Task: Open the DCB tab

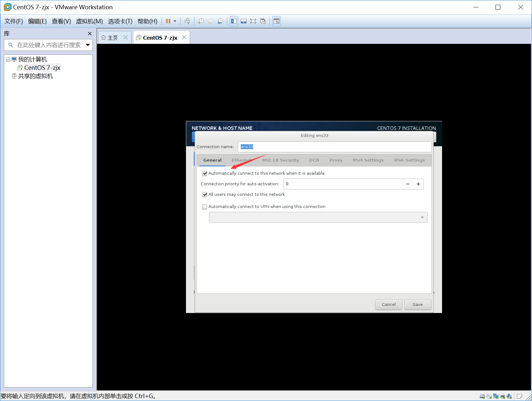Action: coord(314,160)
